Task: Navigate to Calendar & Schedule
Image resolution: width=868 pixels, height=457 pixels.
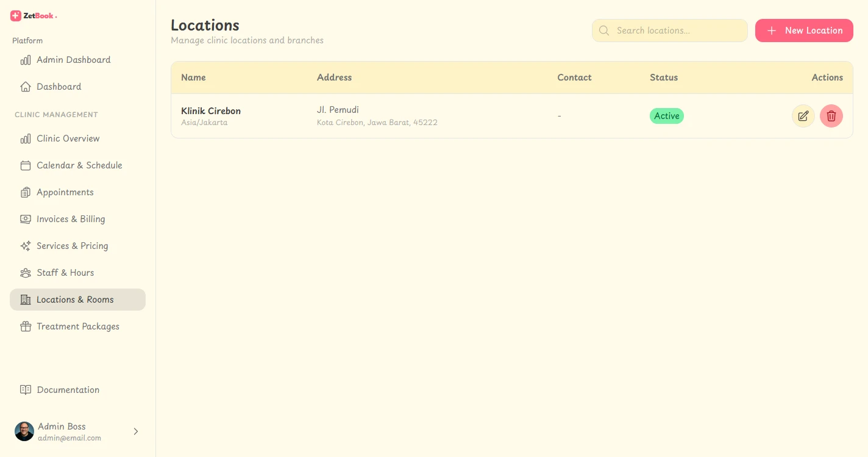Action: [x=77, y=165]
